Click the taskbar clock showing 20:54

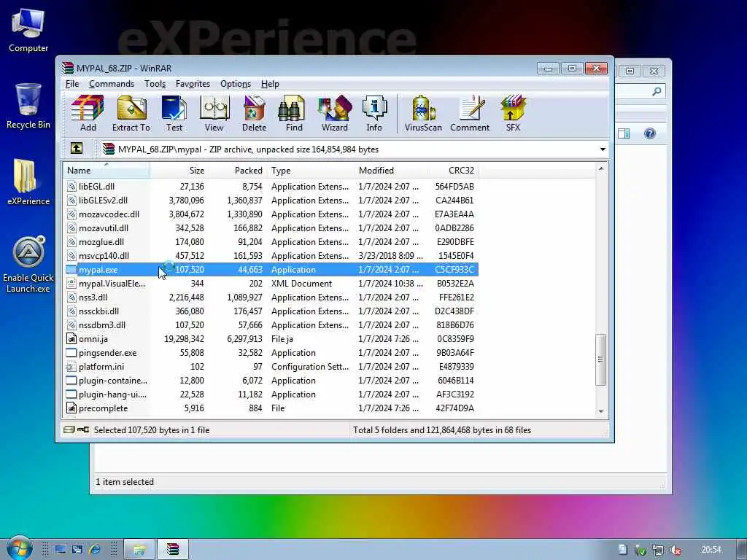click(711, 550)
